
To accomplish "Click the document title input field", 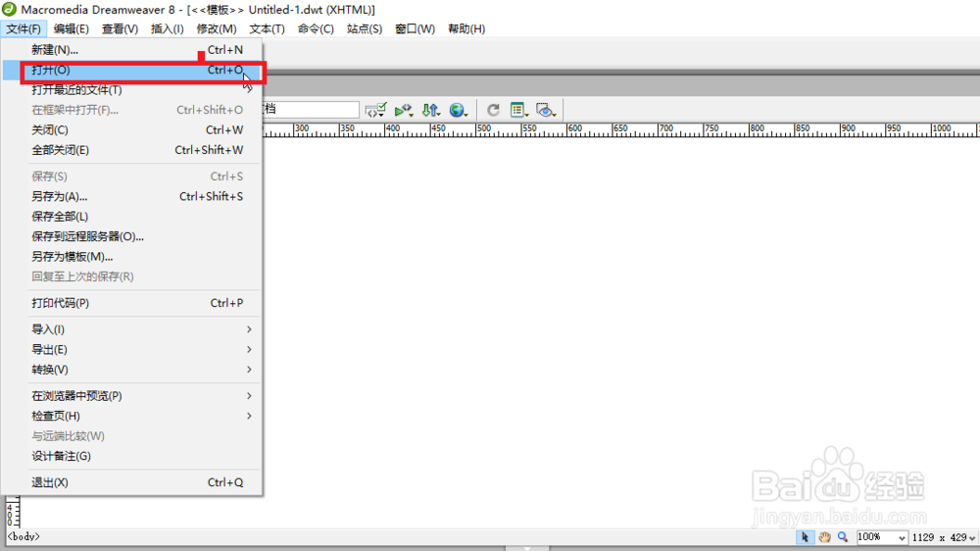I will [x=311, y=110].
